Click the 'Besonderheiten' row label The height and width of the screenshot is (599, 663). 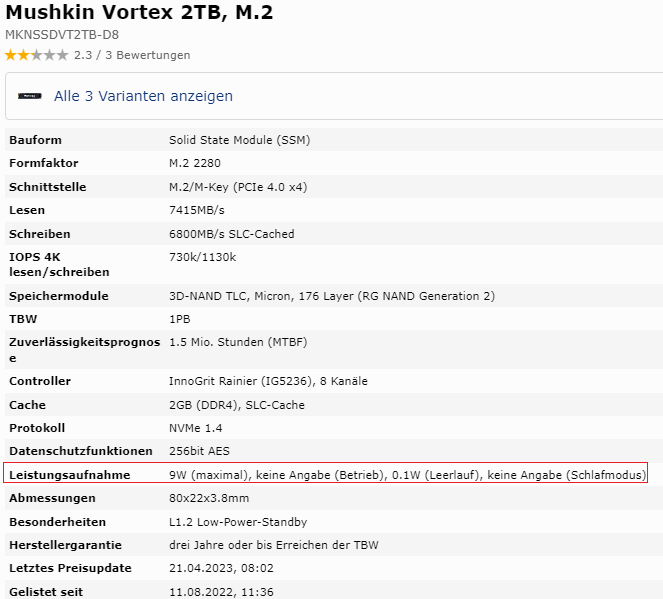pyautogui.click(x=58, y=522)
